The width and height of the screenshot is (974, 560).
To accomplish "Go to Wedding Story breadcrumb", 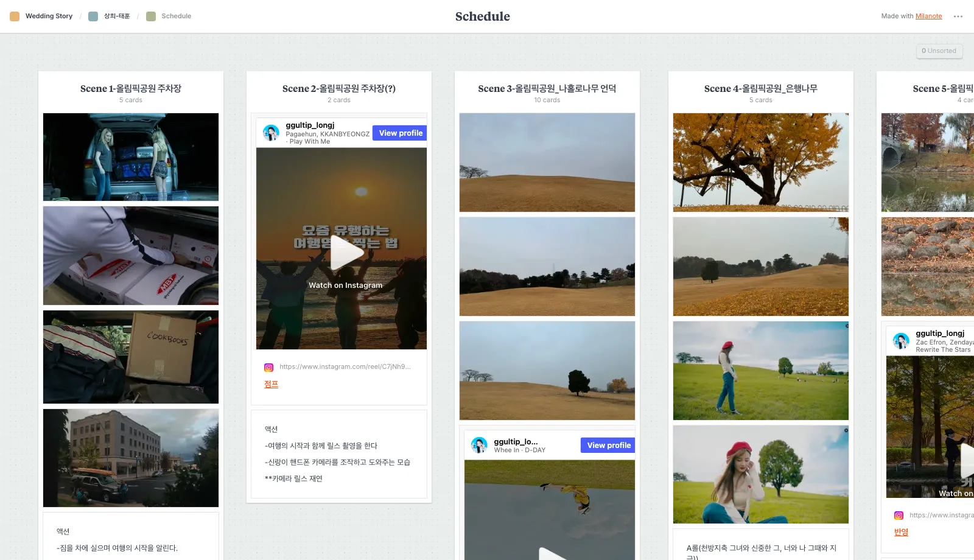I will 49,16.
